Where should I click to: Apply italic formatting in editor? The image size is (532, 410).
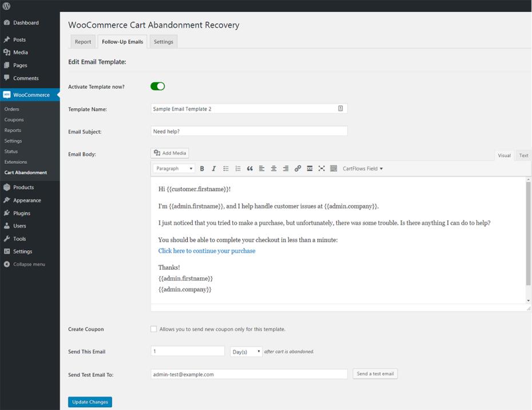point(214,169)
